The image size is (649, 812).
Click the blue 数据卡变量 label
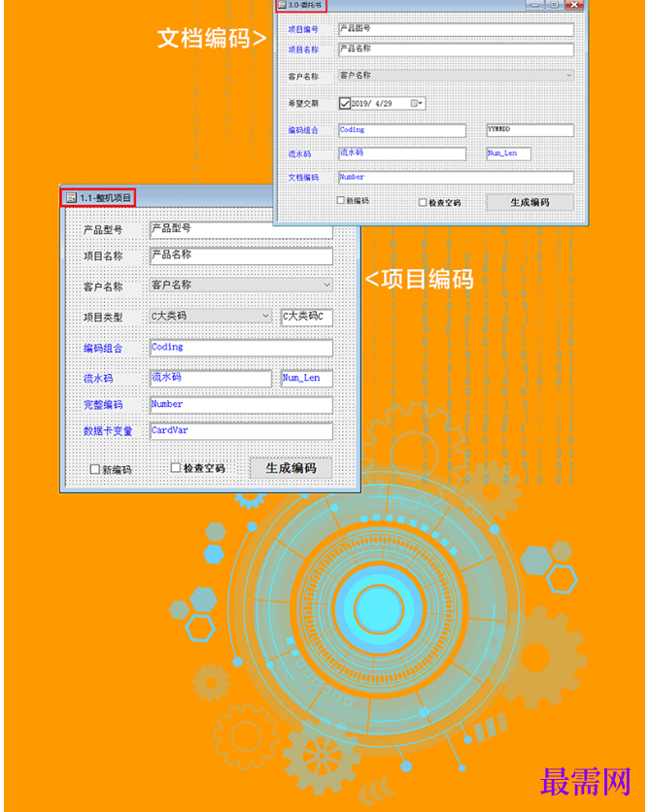(x=108, y=431)
